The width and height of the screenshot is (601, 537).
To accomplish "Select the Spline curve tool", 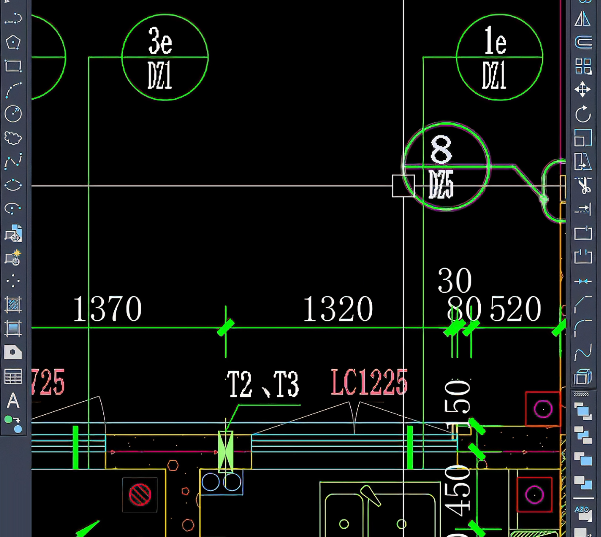I will 13,162.
